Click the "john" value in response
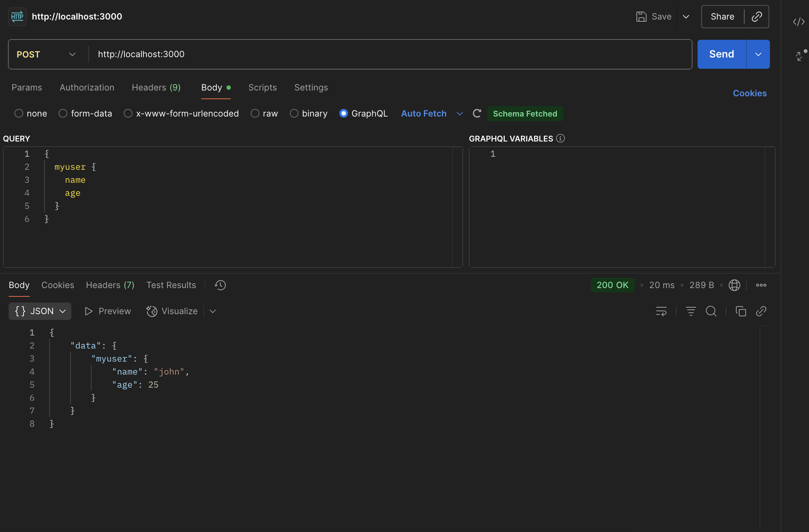This screenshot has height=532, width=809. coord(169,372)
